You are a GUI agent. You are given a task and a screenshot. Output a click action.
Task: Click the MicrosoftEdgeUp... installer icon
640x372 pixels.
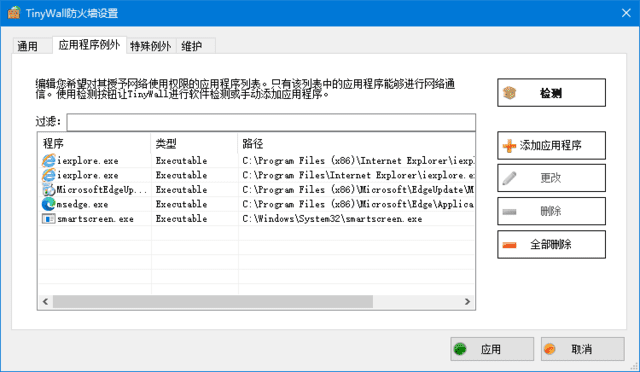tap(49, 189)
